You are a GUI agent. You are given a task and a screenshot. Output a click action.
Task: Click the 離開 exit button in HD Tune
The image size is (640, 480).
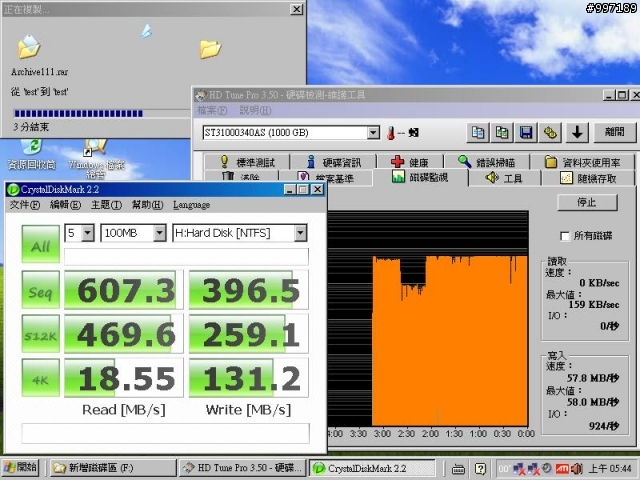615,132
